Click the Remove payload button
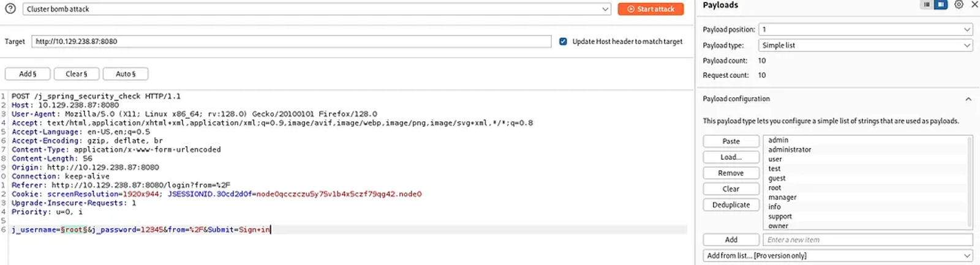980x265 pixels. click(731, 173)
